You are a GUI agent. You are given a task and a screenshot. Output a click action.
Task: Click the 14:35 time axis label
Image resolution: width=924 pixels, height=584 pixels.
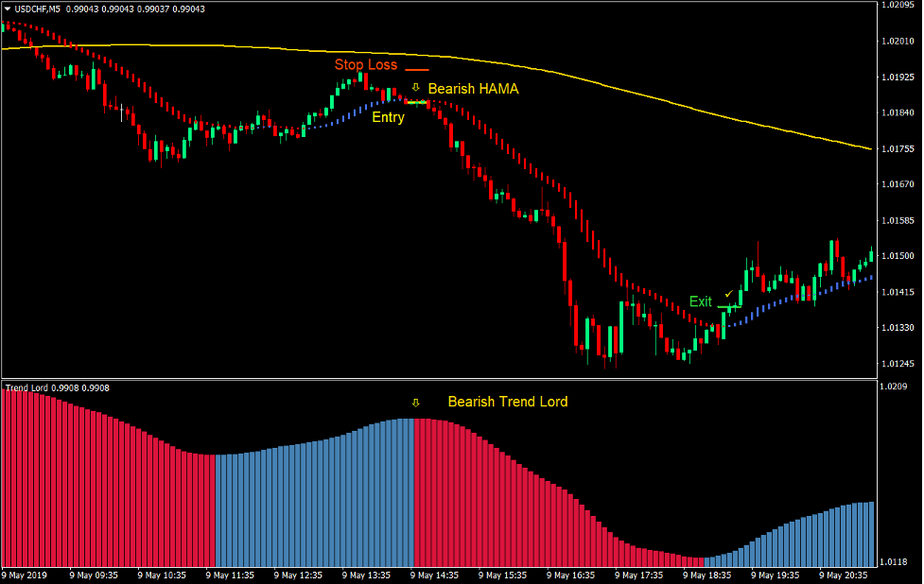click(435, 575)
